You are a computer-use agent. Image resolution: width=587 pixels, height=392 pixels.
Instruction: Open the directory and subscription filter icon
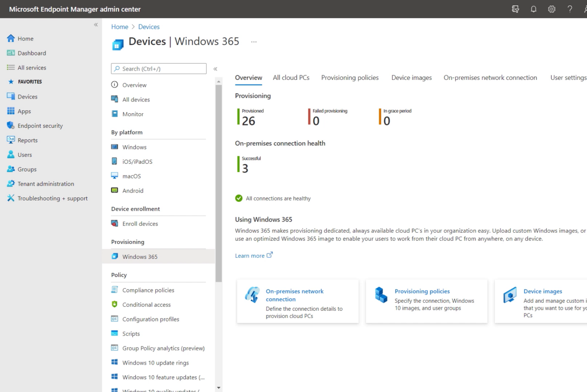pos(515,9)
